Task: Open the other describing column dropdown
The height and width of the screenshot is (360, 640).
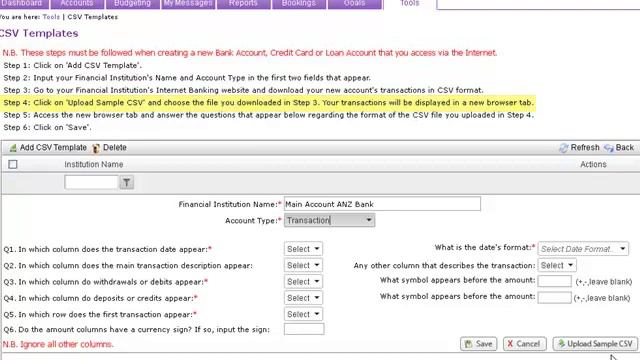Action: pyautogui.click(x=557, y=265)
